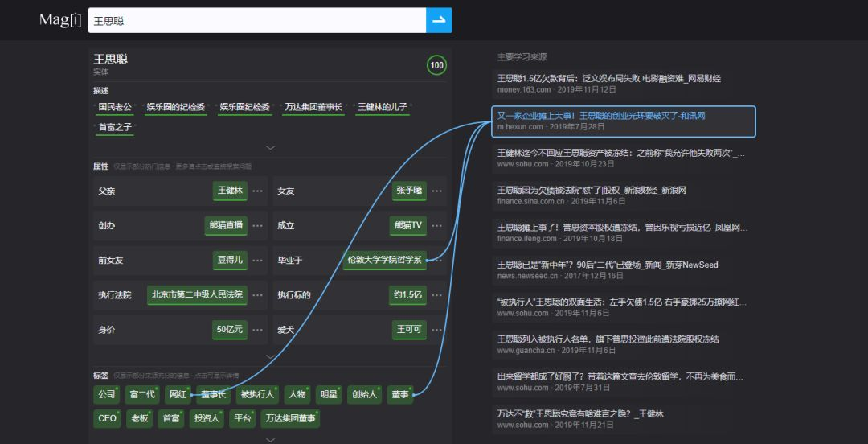Select the 被执行人 tag
Image resolution: width=868 pixels, height=444 pixels.
coord(258,395)
